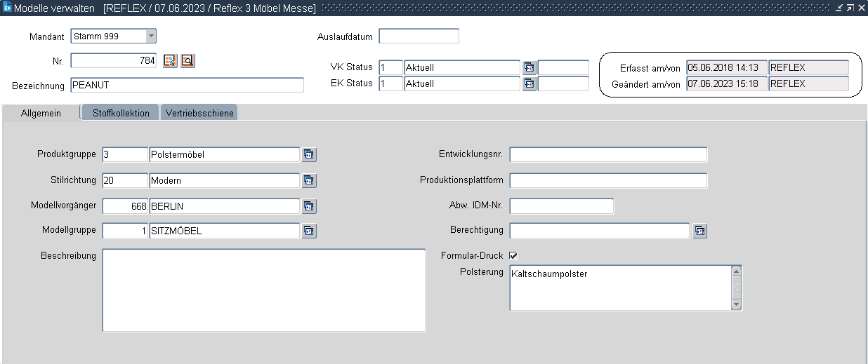
Task: Click the Beschreibung text area
Action: coord(264,290)
